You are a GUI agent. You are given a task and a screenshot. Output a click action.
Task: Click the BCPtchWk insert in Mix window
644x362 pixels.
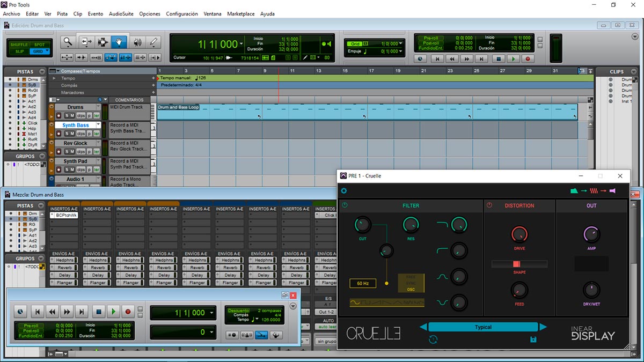[x=64, y=215]
